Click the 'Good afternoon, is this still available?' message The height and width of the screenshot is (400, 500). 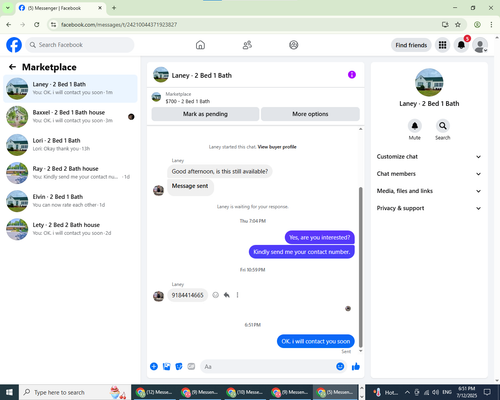(x=220, y=171)
